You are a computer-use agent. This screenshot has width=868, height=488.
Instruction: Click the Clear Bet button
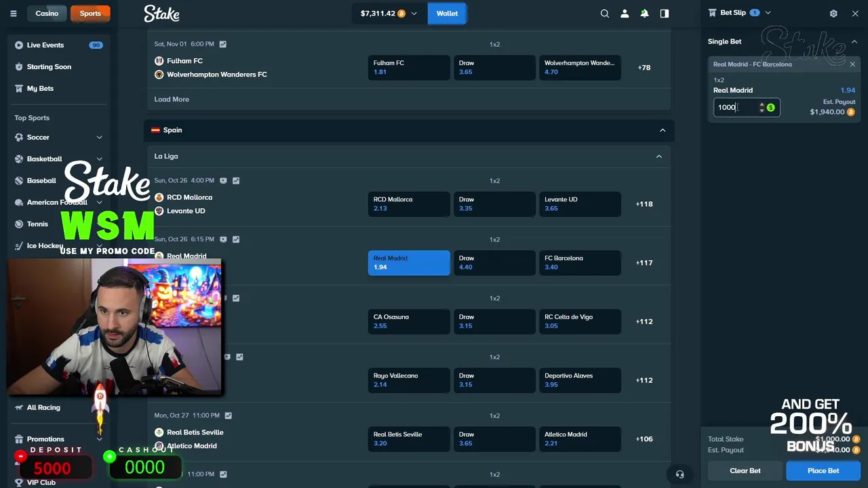[x=745, y=470]
